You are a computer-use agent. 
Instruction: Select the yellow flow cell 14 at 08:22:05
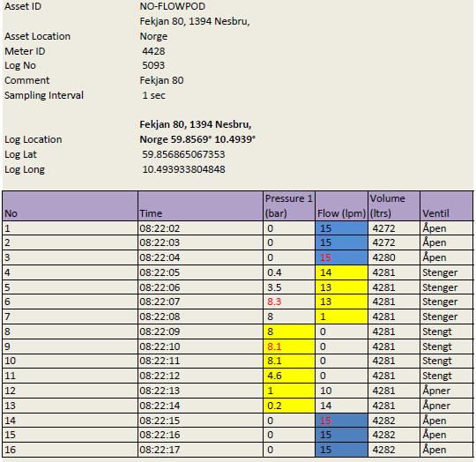(341, 272)
